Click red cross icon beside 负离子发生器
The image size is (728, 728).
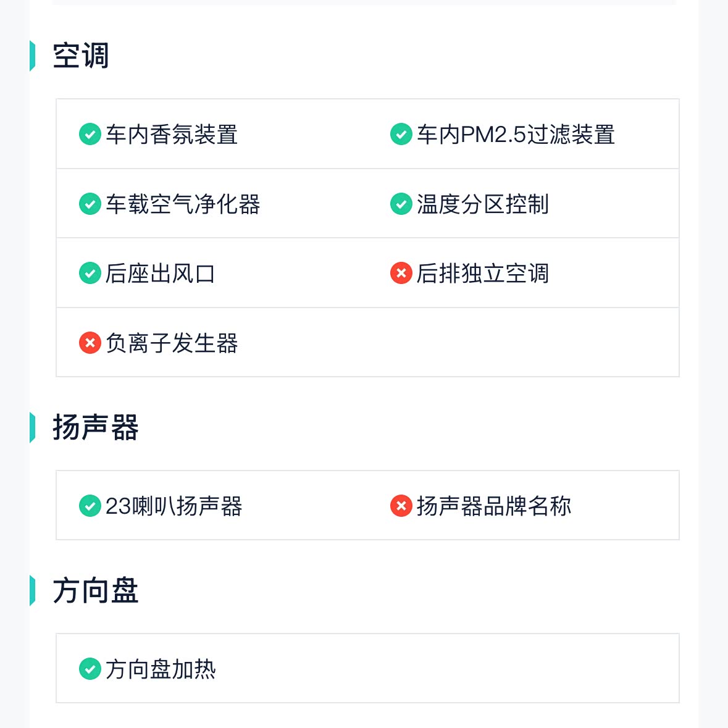point(90,343)
